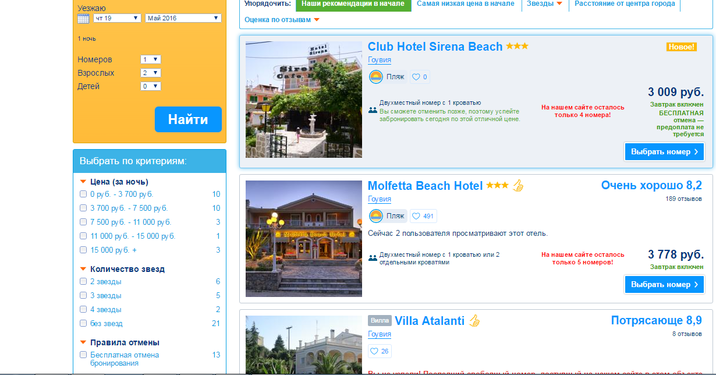This screenshot has height=375, width=716.
Task: Enable Бесплатная отмена бронирования filter
Action: click(x=83, y=355)
